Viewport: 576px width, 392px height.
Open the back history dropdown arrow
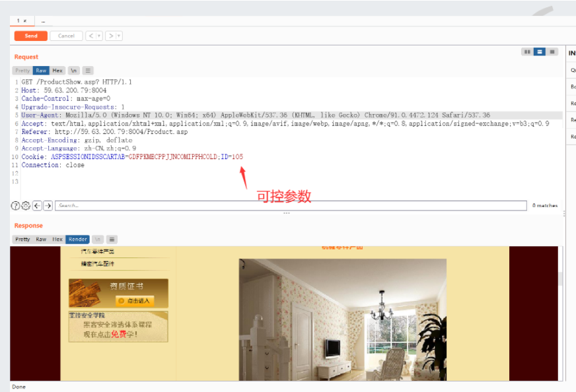(x=99, y=36)
